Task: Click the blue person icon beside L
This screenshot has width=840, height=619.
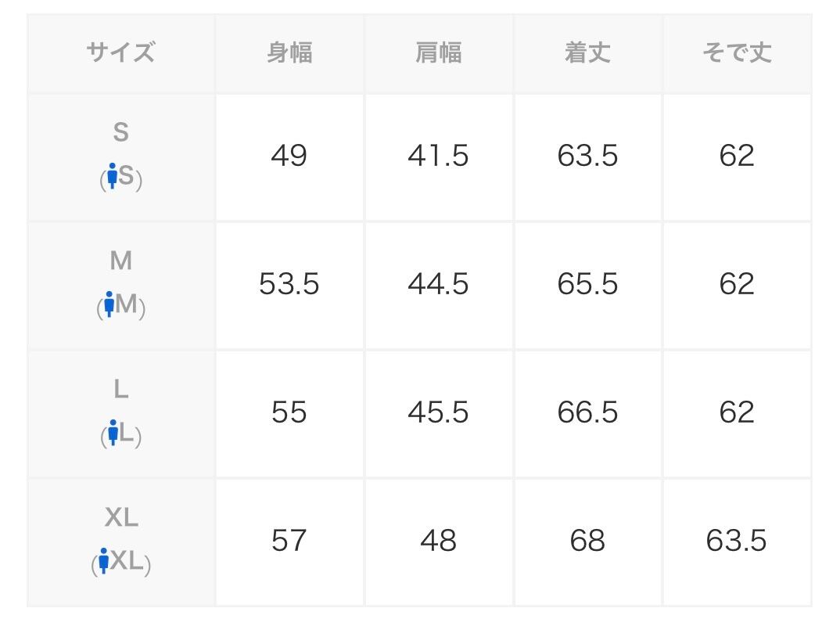Action: tap(113, 434)
